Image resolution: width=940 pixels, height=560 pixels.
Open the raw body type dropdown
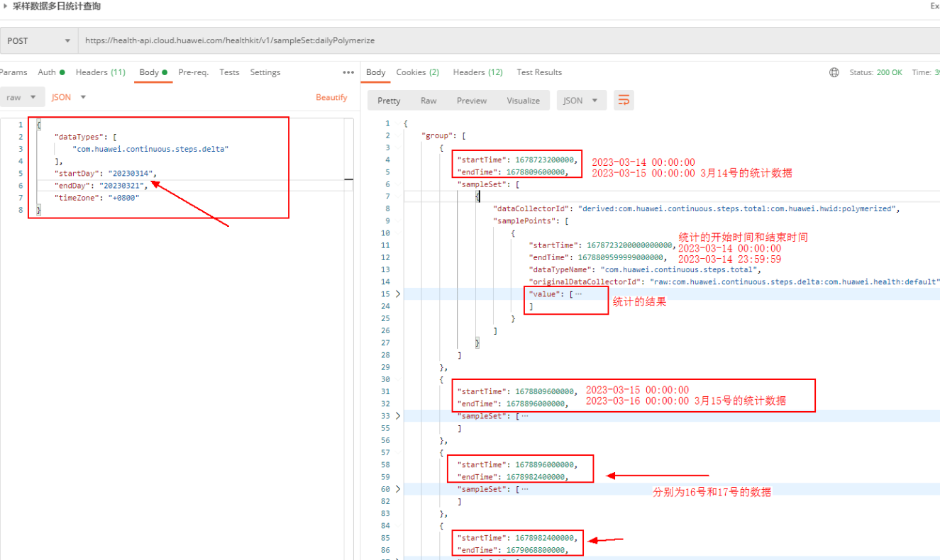tap(22, 97)
